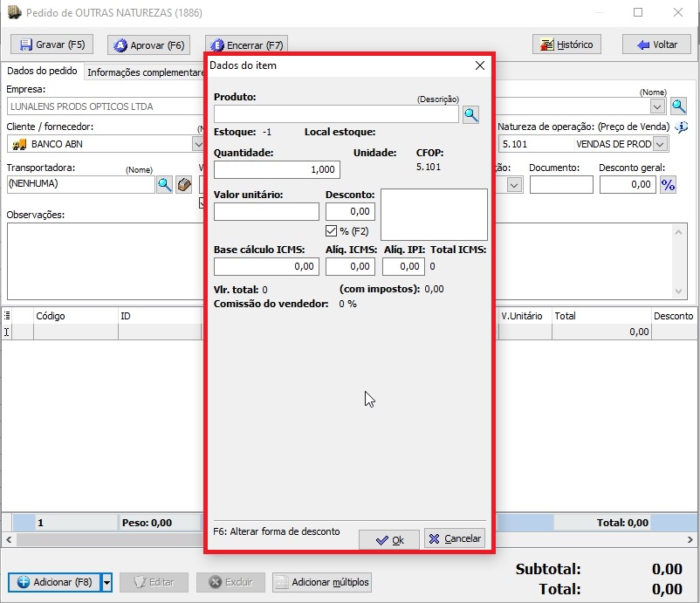
Task: Click the customer search magnifier beside the (Nome) dropdown
Action: click(678, 106)
